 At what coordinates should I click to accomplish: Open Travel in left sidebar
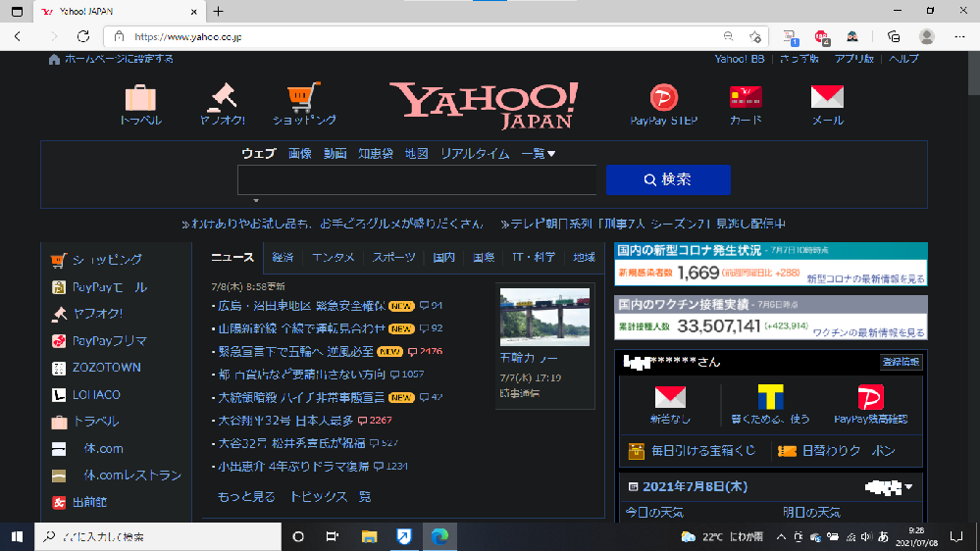(85, 422)
